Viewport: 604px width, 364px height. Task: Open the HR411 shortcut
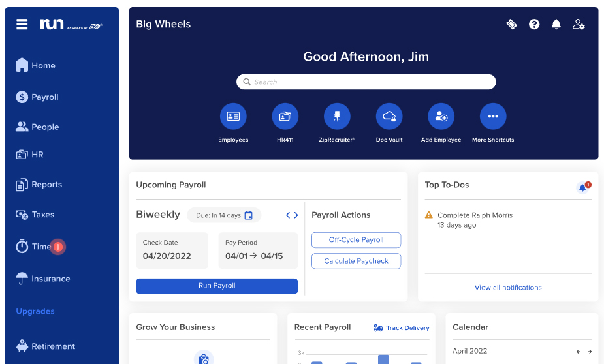(285, 117)
